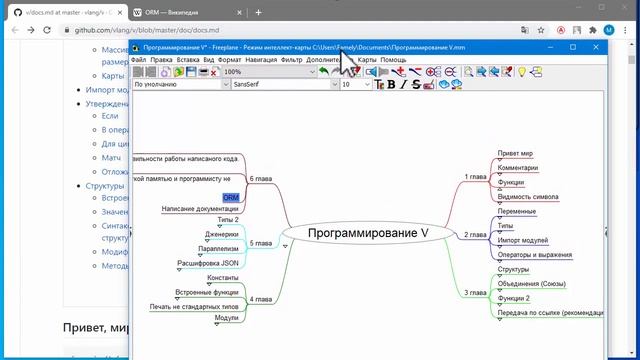Expand the fold marker under 'Модули'
Viewport: 640px width, 360px height.
217,324
